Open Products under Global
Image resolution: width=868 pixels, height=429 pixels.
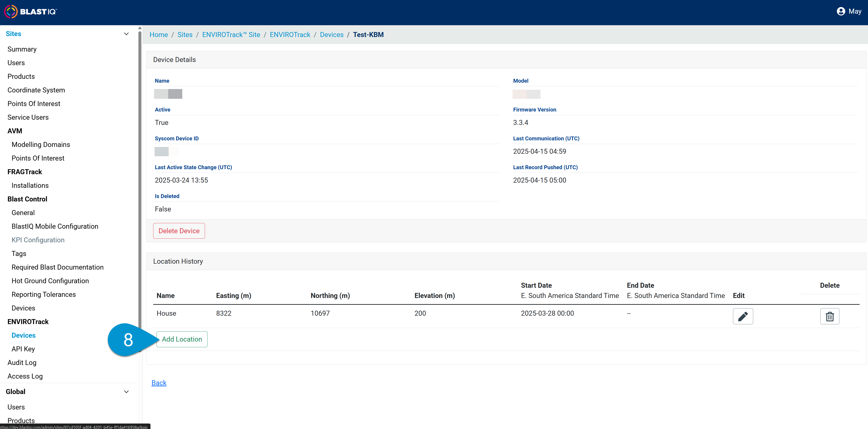point(21,421)
